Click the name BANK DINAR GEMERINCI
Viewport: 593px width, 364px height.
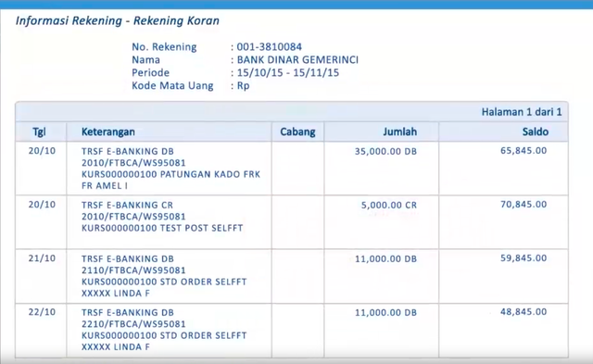pyautogui.click(x=297, y=59)
